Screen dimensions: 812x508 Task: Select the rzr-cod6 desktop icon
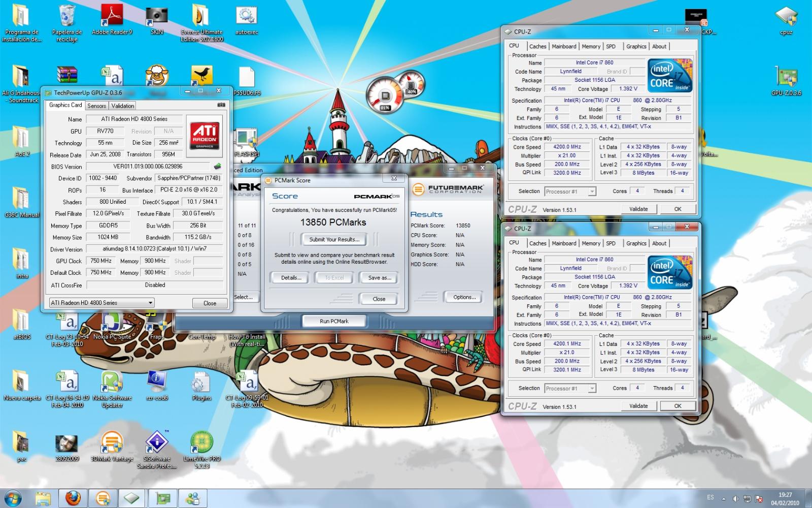point(157,385)
